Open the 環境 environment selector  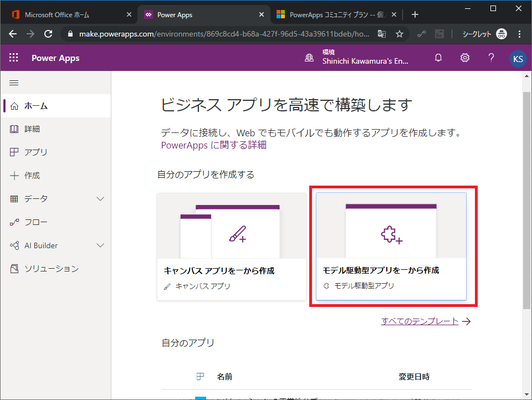pyautogui.click(x=356, y=58)
